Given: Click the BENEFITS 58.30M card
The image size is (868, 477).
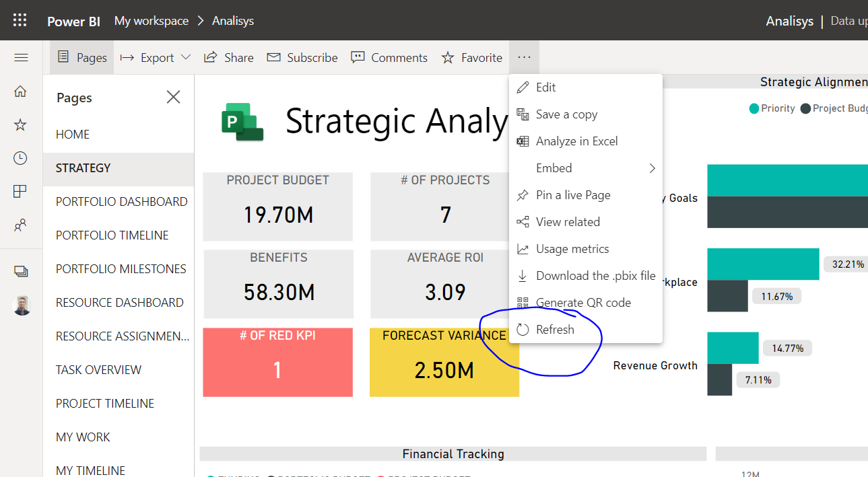Looking at the screenshot, I should click(x=278, y=283).
